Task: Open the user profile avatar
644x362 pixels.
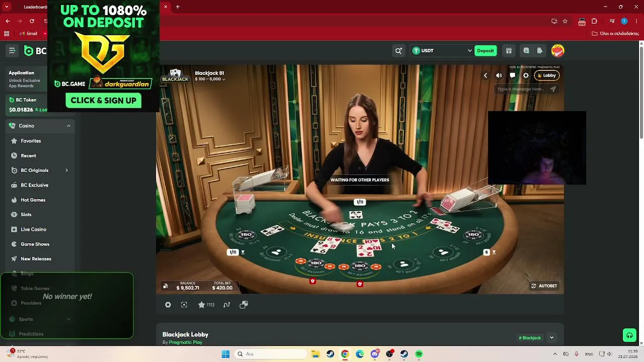Action: click(x=557, y=50)
